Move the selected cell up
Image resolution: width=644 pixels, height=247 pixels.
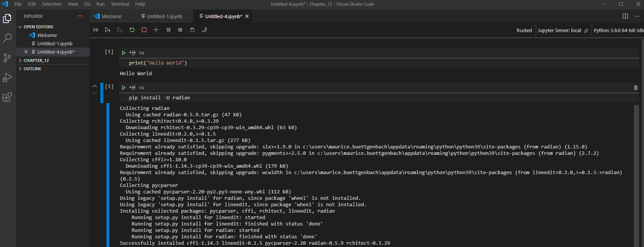click(x=95, y=86)
